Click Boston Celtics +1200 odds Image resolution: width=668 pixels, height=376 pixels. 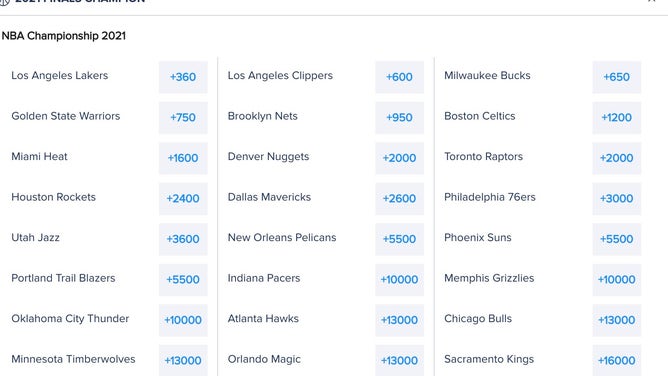616,118
